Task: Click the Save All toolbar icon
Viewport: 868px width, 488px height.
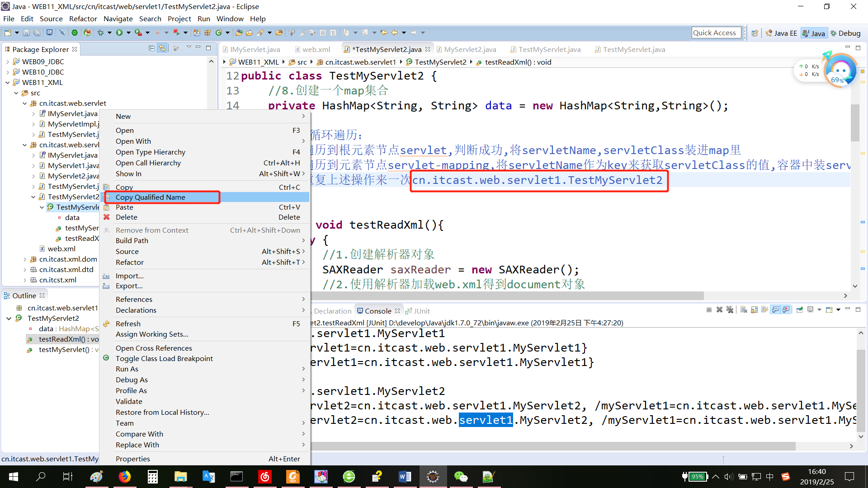Action: 37,33
